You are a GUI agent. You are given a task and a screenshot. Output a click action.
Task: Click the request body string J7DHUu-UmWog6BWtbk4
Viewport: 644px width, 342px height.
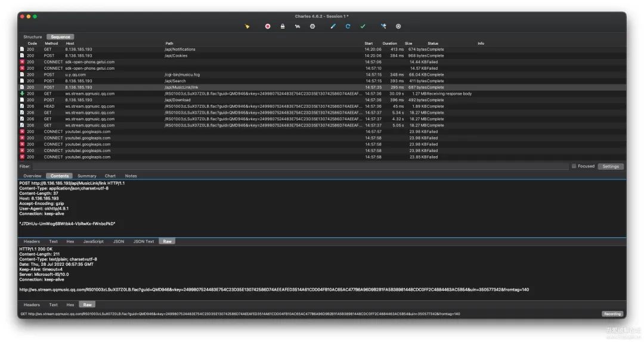point(67,224)
